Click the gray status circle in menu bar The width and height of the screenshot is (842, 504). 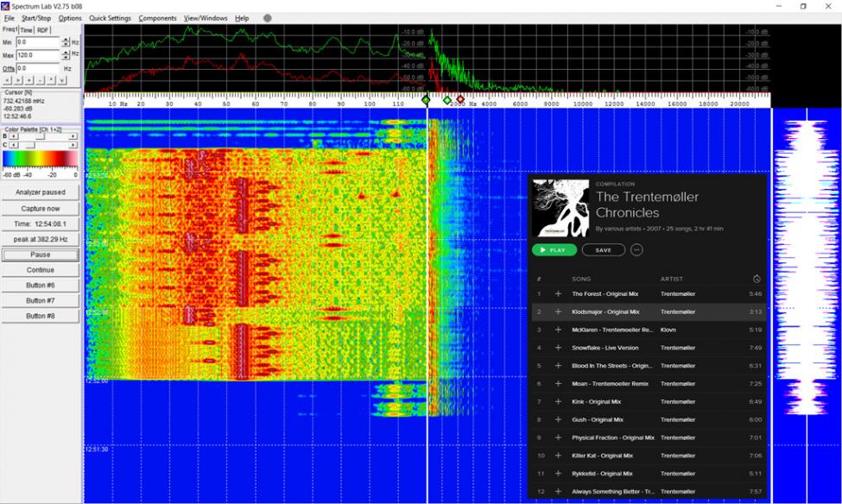(x=267, y=18)
